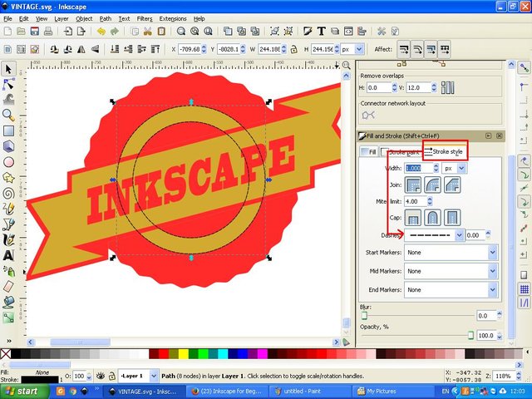
Task: Open the Layer 1 selector dropdown
Action: pyautogui.click(x=138, y=376)
